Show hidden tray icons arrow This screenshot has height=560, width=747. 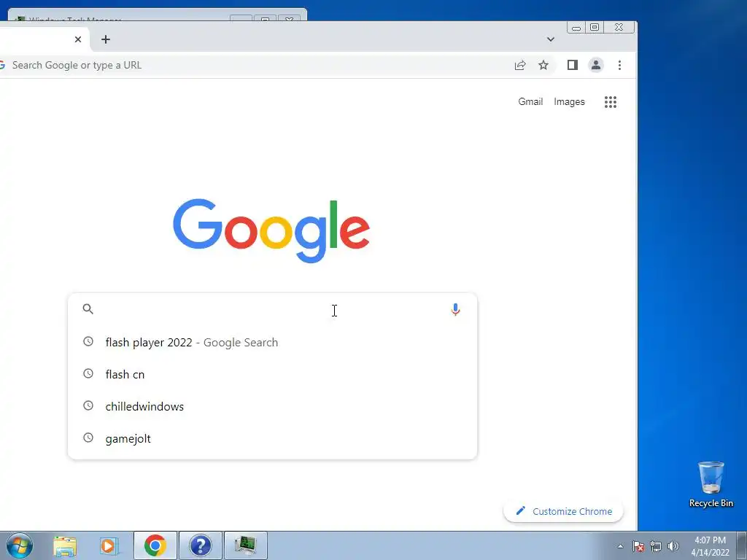coord(620,546)
